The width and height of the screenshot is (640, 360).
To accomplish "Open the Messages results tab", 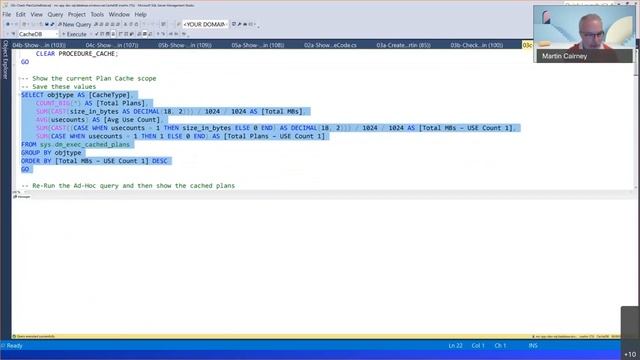I will click(x=22, y=197).
